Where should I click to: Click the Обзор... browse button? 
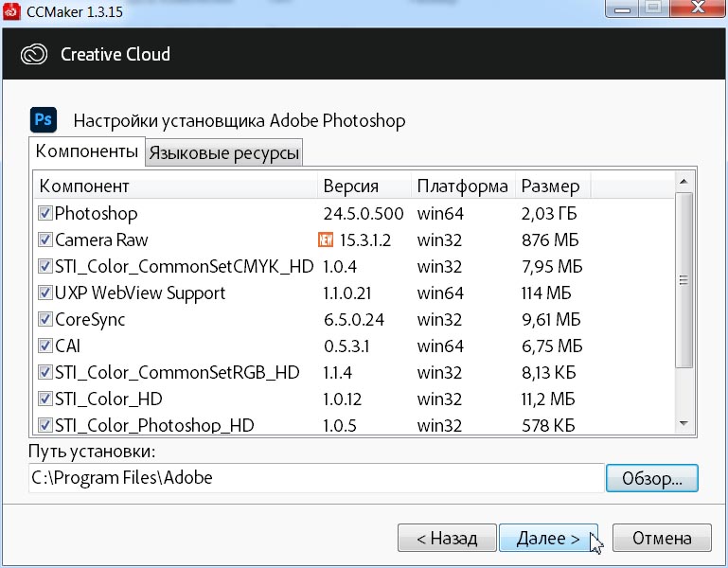coord(652,478)
